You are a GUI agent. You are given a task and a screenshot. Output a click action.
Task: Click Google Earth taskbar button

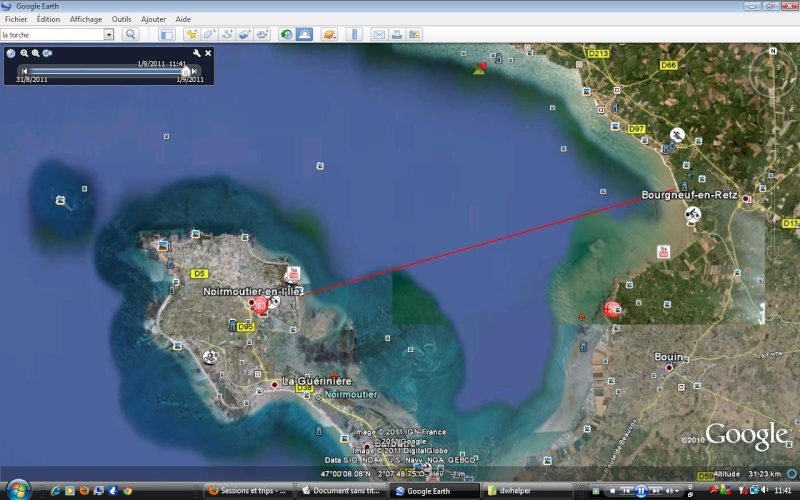(x=434, y=491)
